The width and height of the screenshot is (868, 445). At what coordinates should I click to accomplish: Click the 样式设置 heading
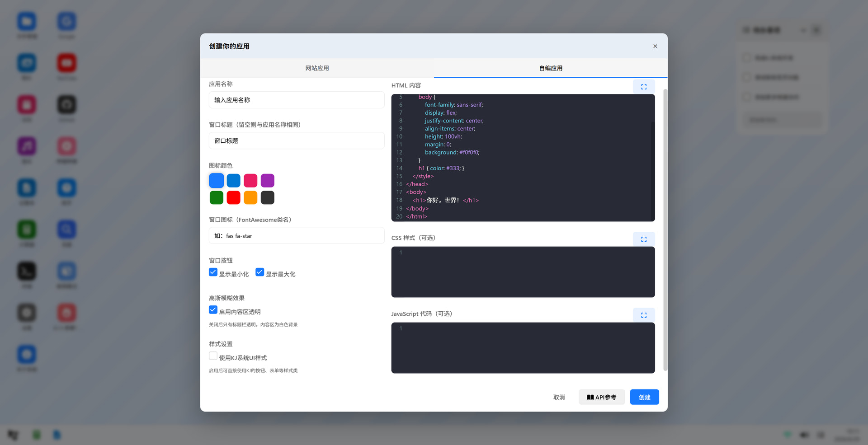point(221,344)
